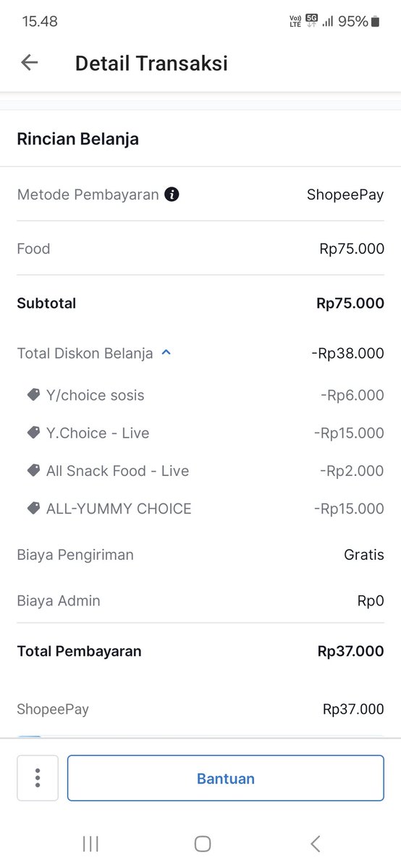Collapse Total Diskon Belanja chevron
This screenshot has width=401, height=868.
tap(166, 353)
